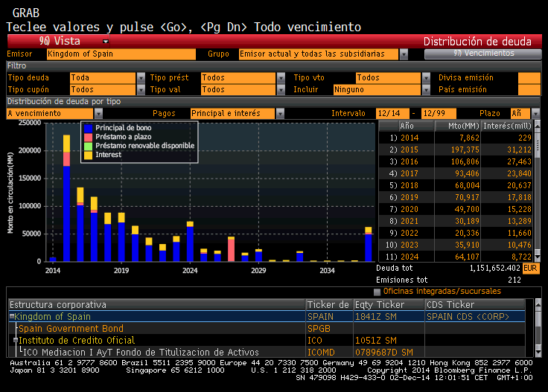Click the Emisiones tot value 212
The width and height of the screenshot is (548, 392).
[514, 280]
